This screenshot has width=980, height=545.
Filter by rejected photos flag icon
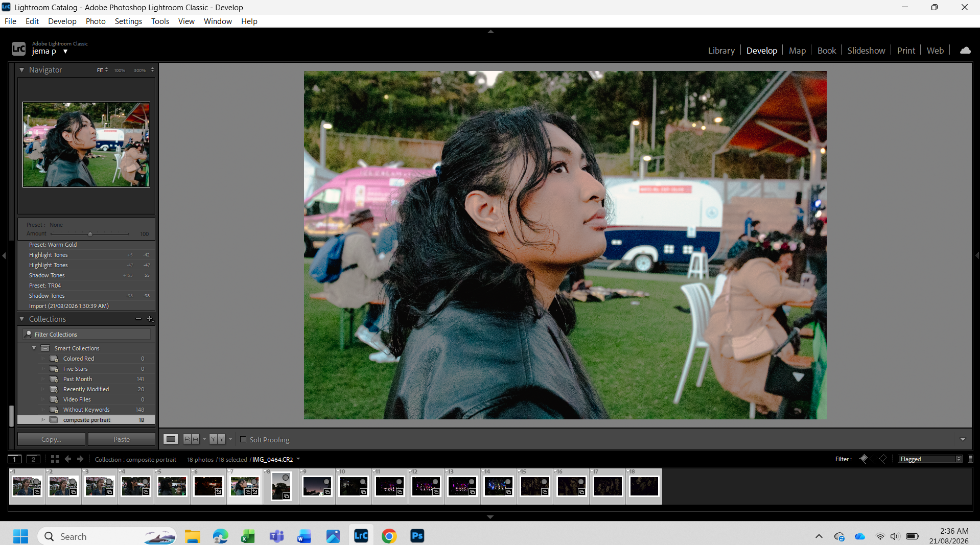[x=882, y=459]
